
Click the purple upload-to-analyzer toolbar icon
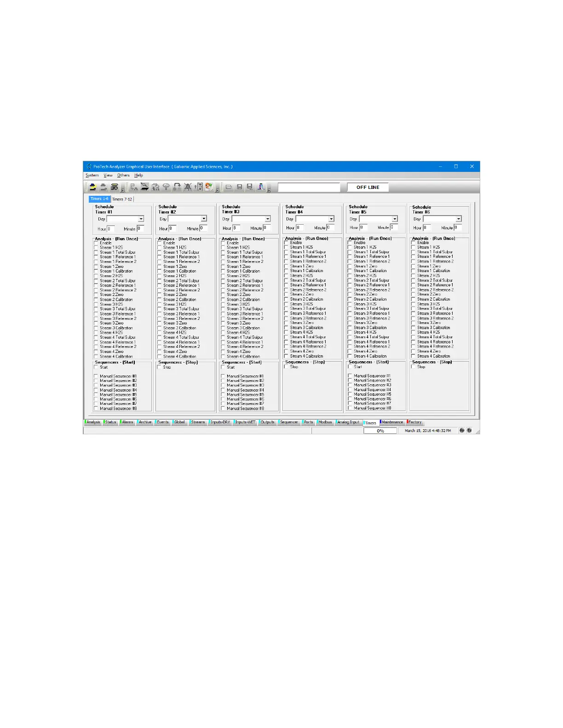pos(261,187)
